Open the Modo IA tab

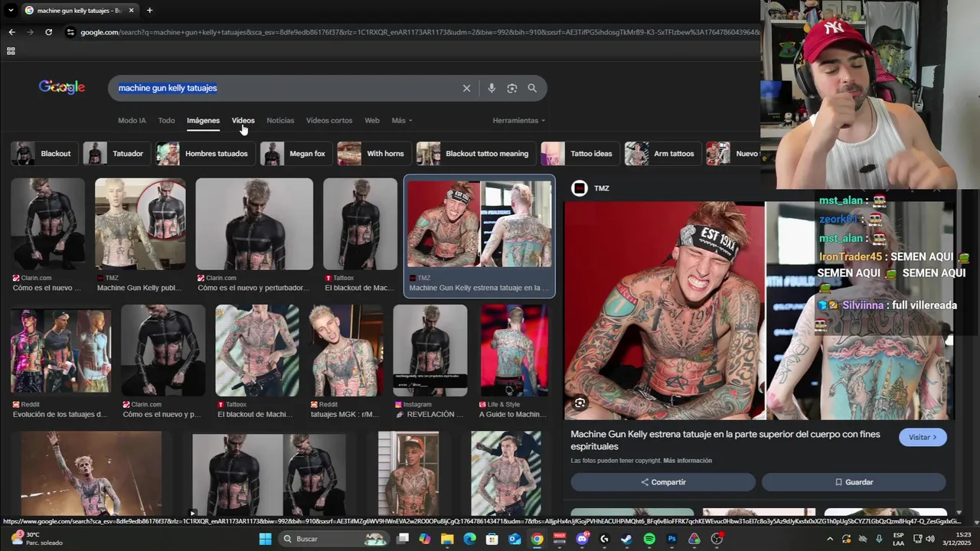[132, 120]
